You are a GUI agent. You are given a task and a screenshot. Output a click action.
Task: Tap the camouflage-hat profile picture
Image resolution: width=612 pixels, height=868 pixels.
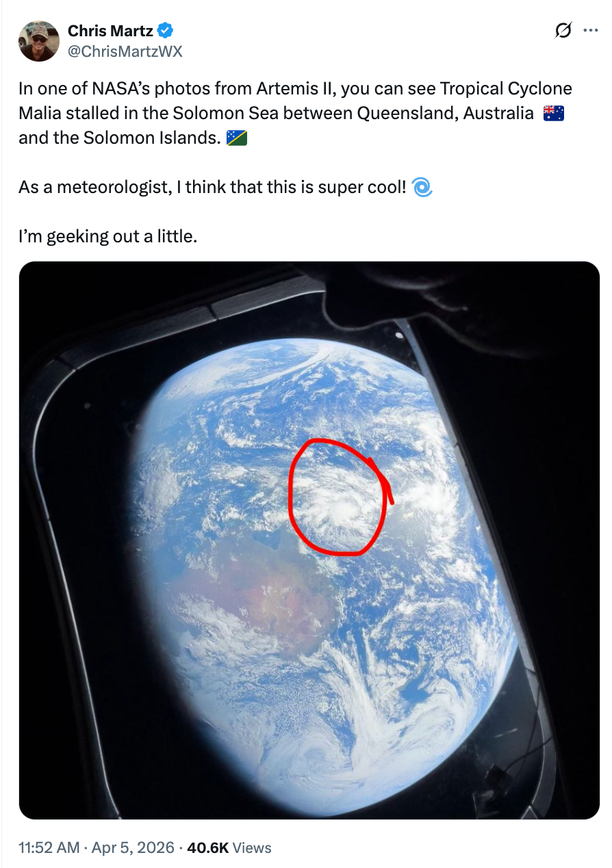[39, 41]
